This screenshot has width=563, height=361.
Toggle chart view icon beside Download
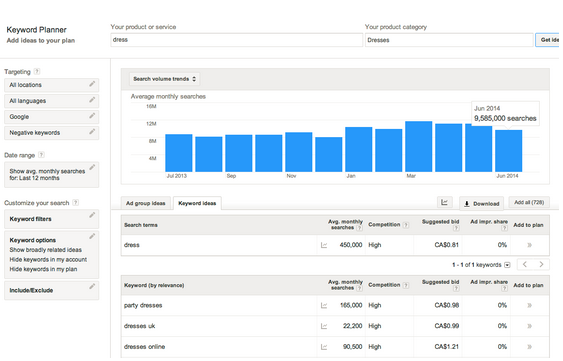[445, 203]
